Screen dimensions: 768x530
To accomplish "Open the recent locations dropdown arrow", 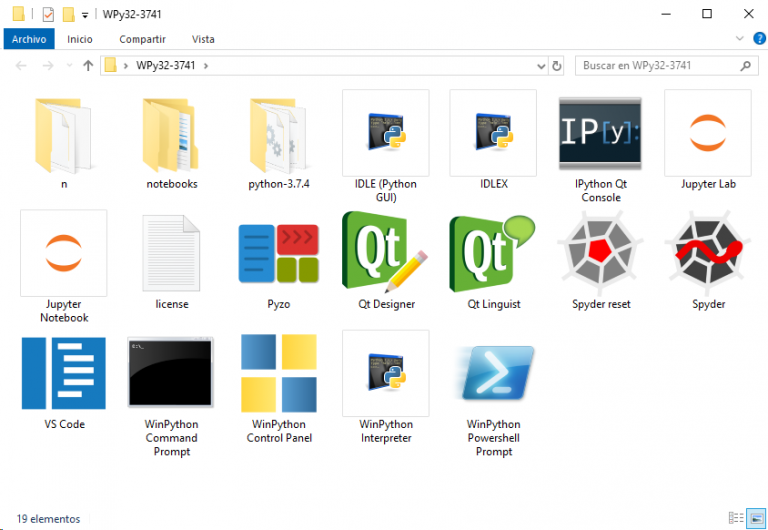I will (x=69, y=66).
